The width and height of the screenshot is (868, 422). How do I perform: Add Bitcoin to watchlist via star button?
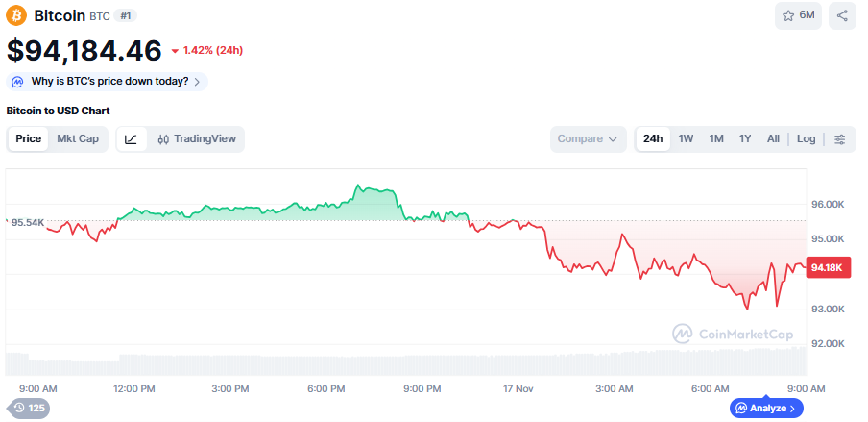[x=798, y=15]
